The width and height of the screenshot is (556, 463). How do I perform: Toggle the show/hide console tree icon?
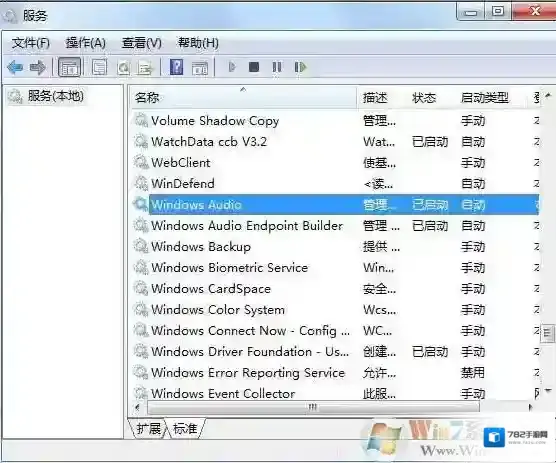69,67
